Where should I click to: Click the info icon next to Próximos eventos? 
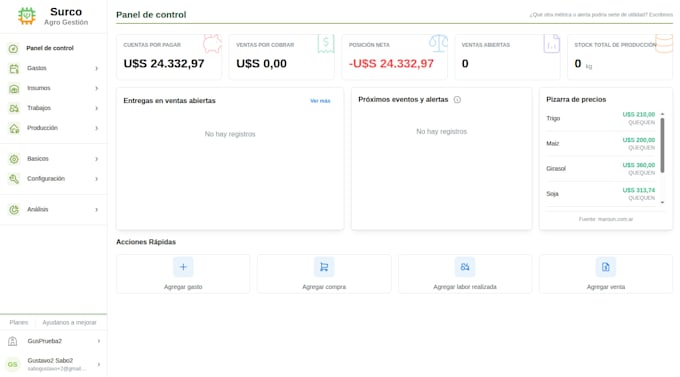click(457, 100)
